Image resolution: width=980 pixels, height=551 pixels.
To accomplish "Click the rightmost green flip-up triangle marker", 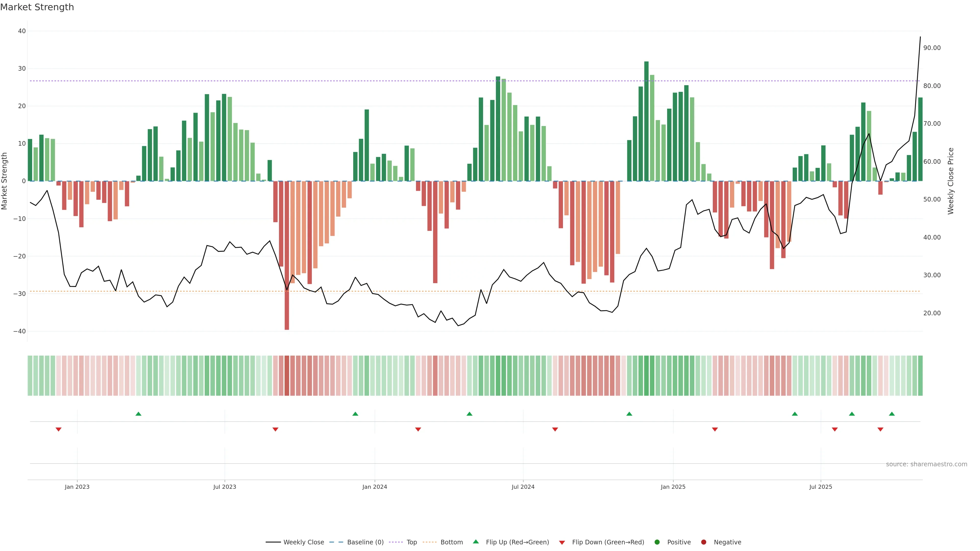I will 892,414.
